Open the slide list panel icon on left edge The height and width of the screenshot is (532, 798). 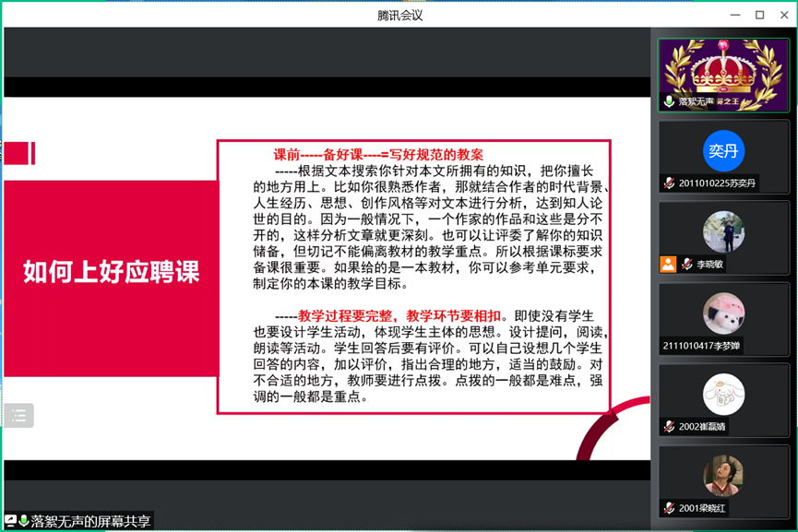pyautogui.click(x=18, y=415)
